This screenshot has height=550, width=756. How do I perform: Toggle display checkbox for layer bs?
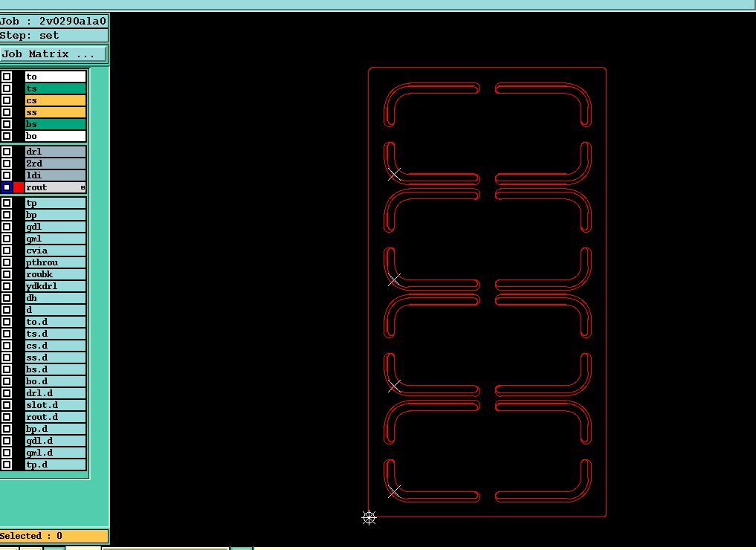point(7,124)
